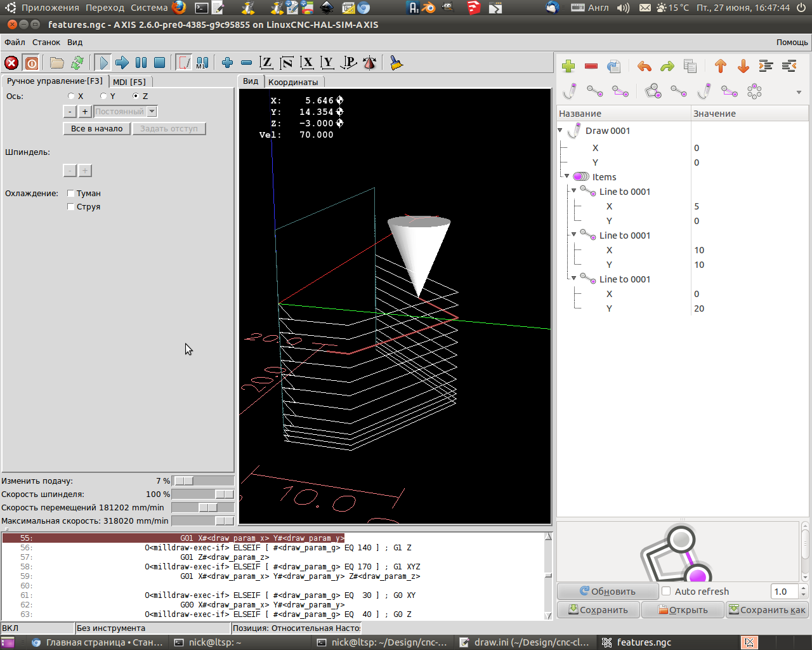Switch to the MDI [F5] tab
The image size is (812, 650).
[129, 82]
